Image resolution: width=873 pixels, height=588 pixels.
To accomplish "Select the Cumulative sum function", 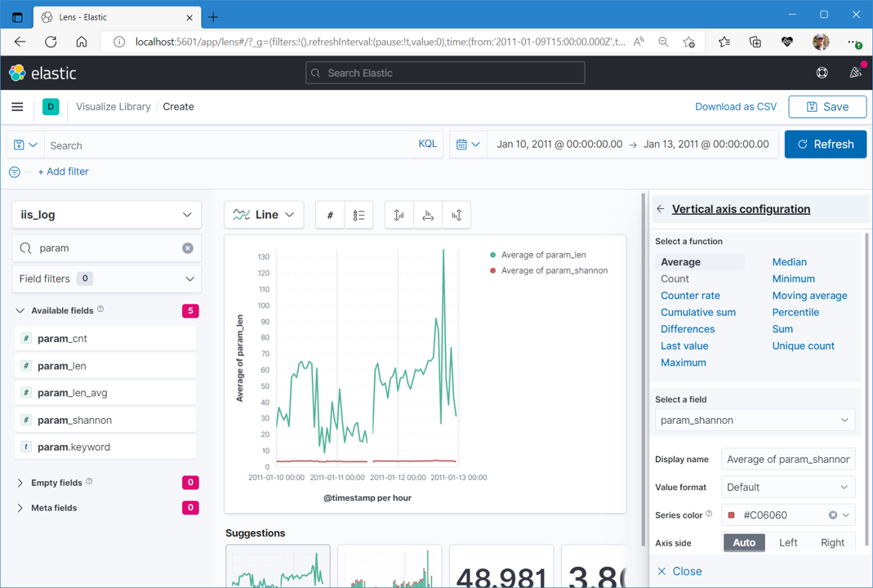I will point(698,312).
